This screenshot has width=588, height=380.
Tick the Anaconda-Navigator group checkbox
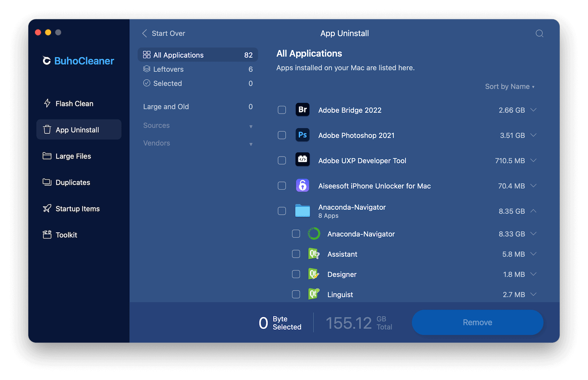282,211
